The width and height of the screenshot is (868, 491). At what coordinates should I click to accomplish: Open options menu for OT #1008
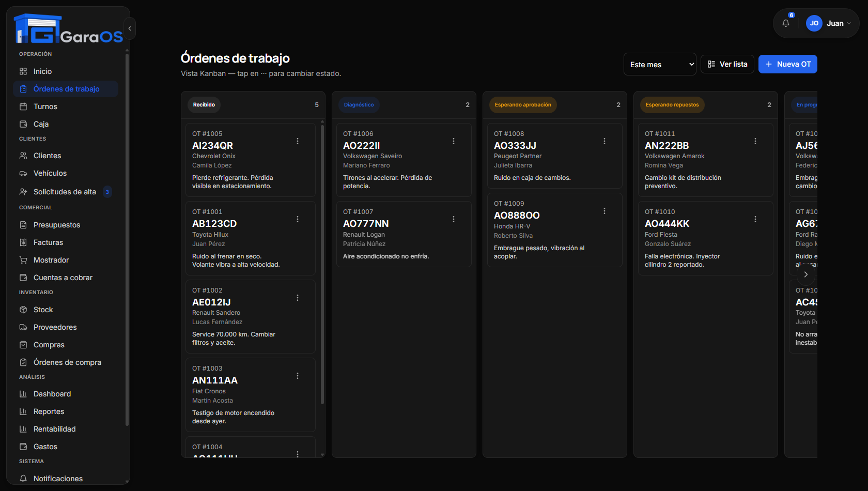605,141
